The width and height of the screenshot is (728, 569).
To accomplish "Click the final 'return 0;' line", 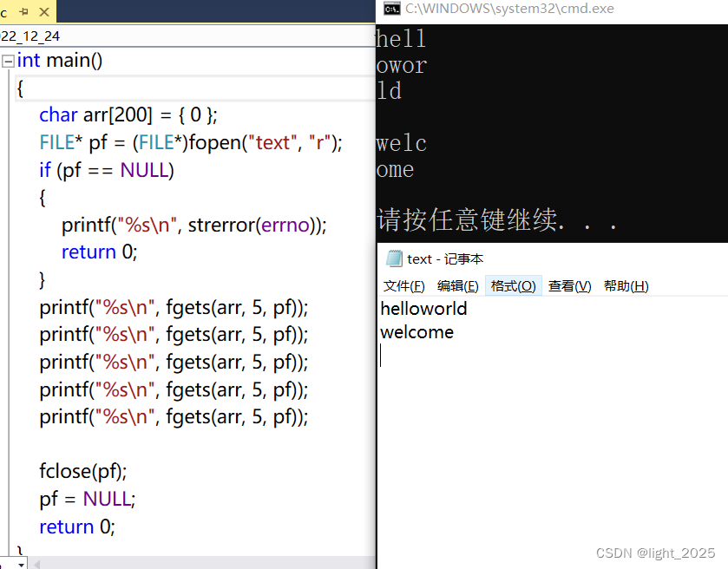I will (x=77, y=526).
